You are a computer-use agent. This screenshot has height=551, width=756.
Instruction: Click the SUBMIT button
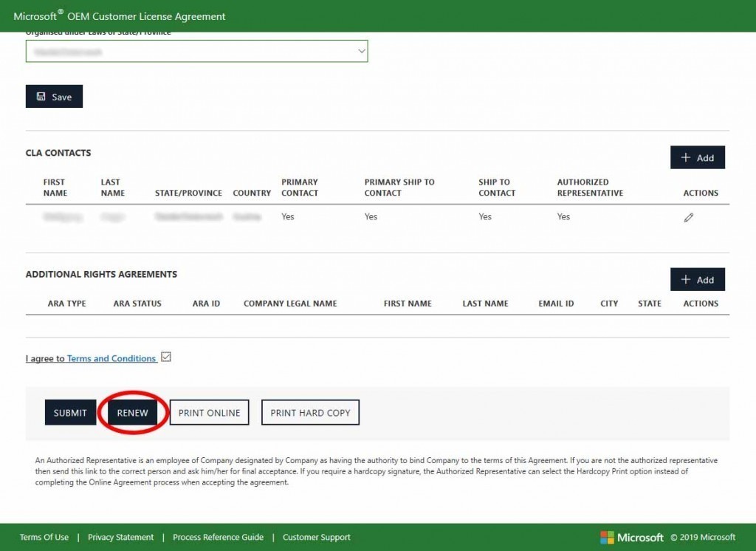70,413
